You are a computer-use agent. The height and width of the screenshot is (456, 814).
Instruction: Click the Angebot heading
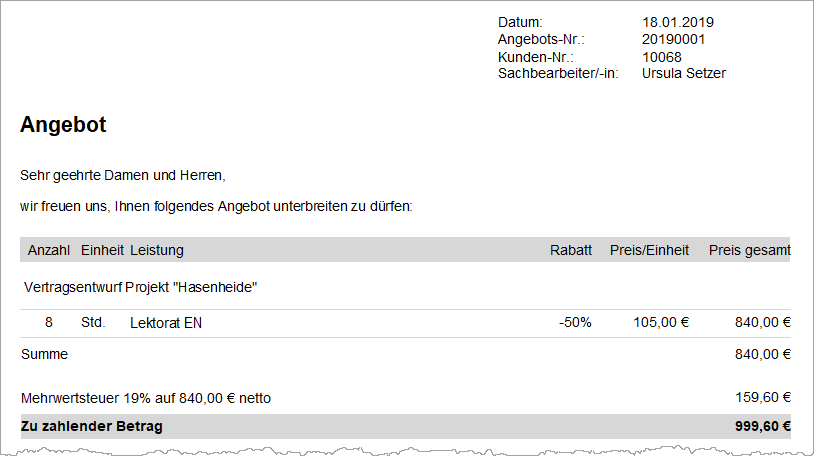click(x=63, y=125)
